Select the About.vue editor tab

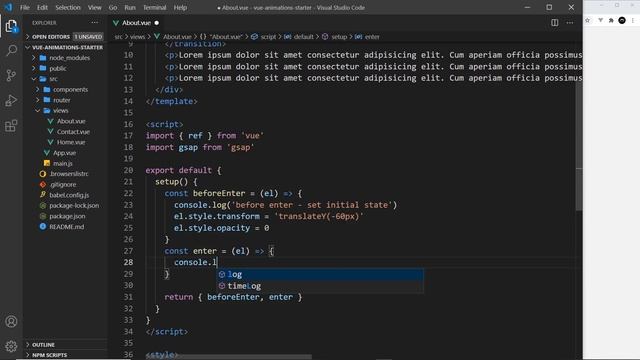pos(136,23)
